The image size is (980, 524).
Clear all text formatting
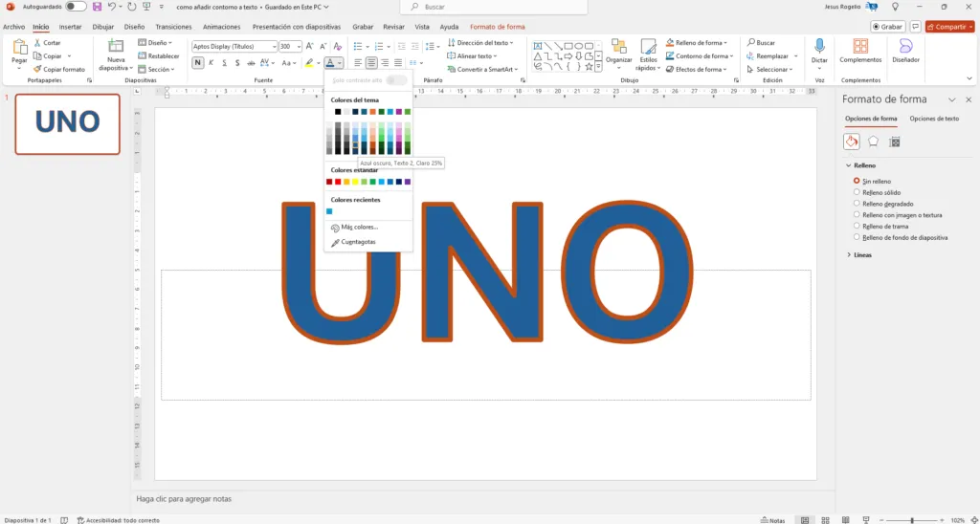[x=338, y=46]
